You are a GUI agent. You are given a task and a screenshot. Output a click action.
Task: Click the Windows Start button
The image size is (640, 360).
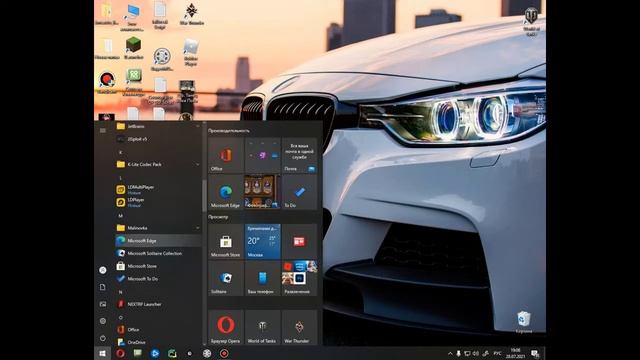[102, 353]
